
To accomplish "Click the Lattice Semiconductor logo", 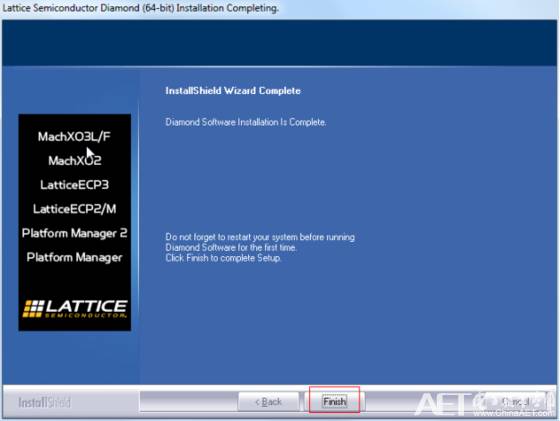I will pos(75,309).
